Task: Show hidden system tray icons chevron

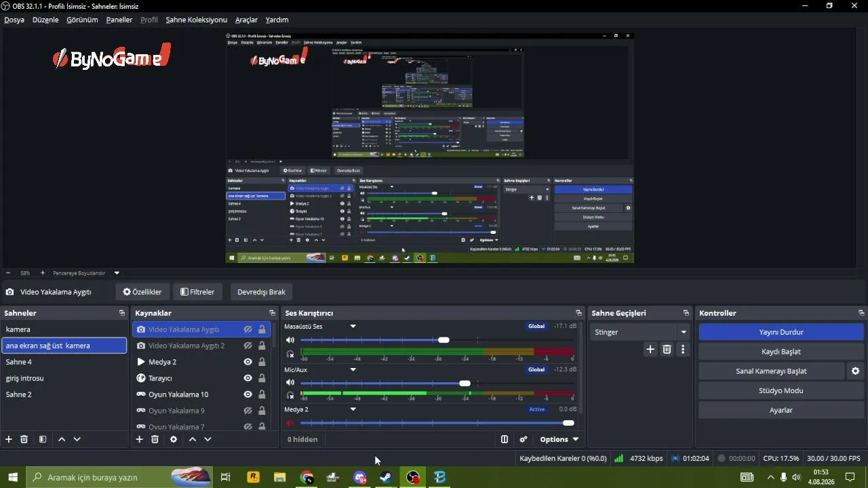Action: 770,477
